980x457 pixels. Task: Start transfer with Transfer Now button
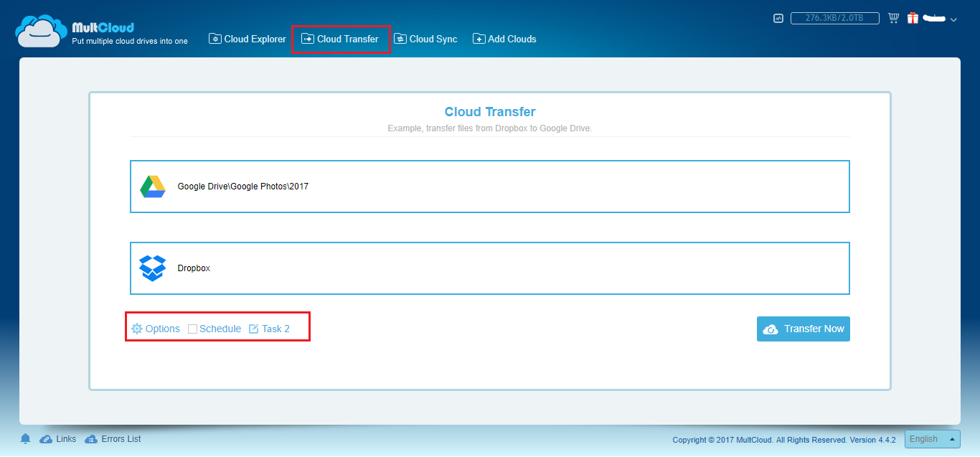click(804, 329)
